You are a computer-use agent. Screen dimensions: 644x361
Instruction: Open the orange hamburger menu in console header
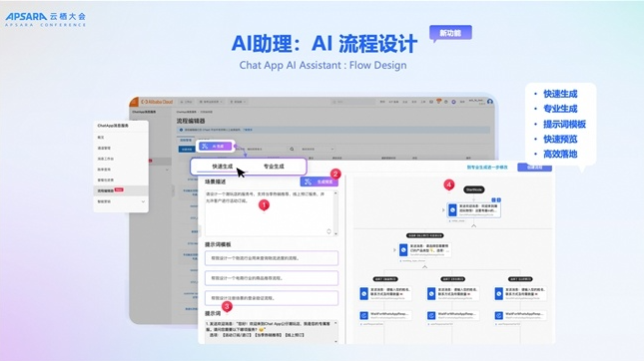(134, 102)
